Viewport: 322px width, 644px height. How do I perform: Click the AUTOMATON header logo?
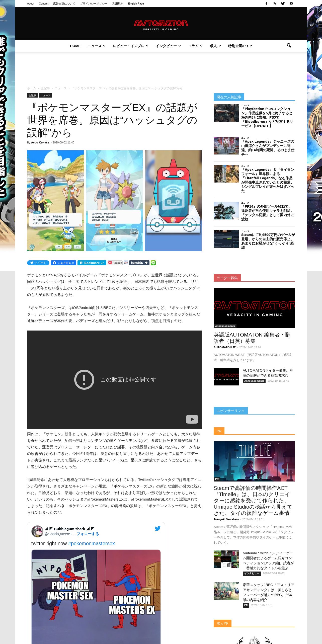pos(161,25)
